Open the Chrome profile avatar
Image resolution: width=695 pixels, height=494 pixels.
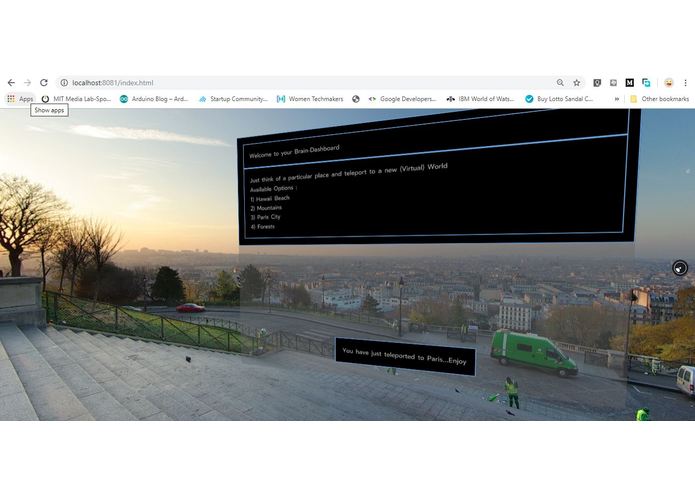pos(668,83)
